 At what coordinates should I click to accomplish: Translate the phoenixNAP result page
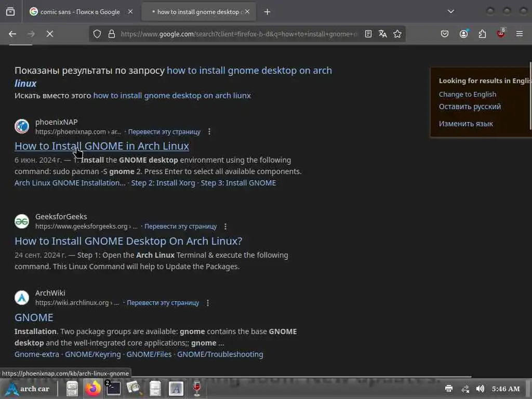(x=164, y=131)
